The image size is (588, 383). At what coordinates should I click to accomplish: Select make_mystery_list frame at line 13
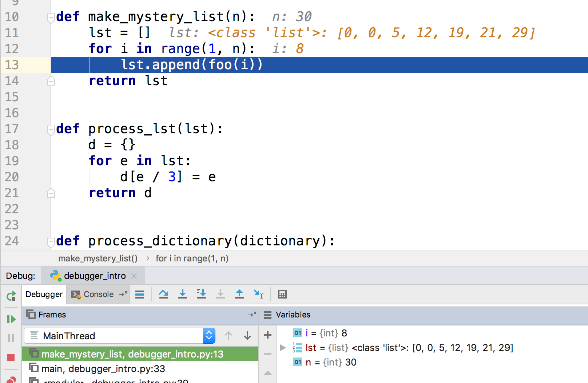click(x=140, y=354)
